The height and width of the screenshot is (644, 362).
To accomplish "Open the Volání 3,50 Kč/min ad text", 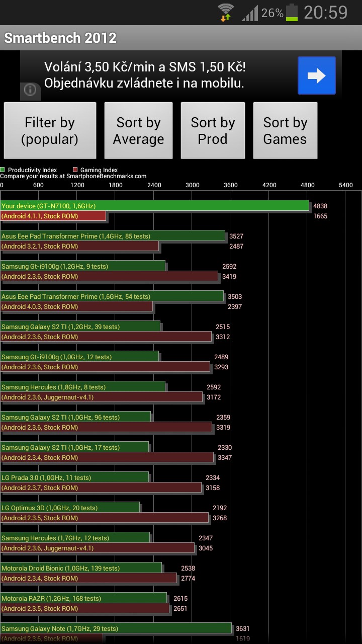I will (145, 75).
